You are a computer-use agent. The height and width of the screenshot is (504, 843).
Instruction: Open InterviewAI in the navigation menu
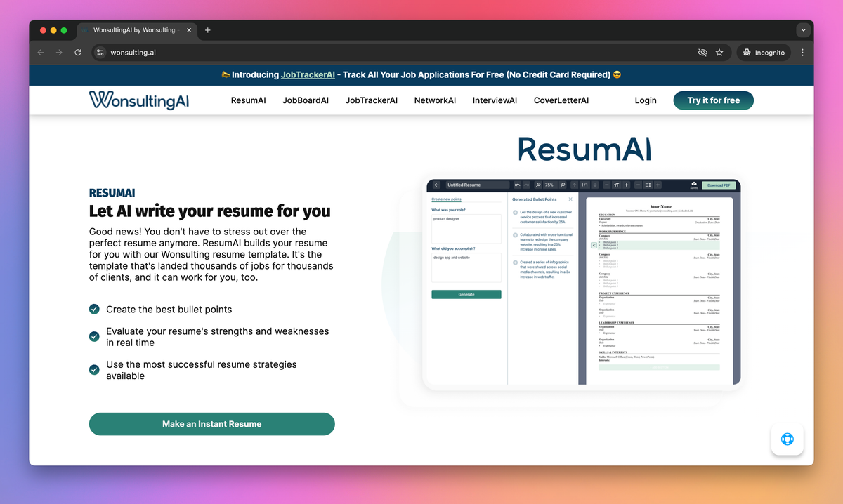(495, 100)
